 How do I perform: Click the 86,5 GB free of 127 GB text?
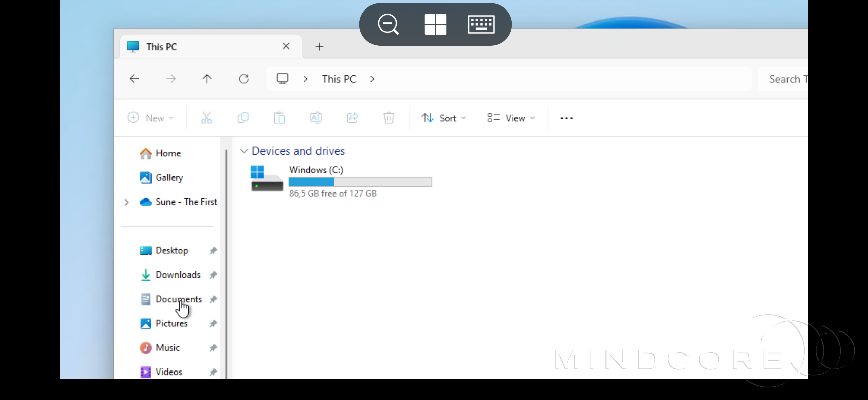(333, 193)
